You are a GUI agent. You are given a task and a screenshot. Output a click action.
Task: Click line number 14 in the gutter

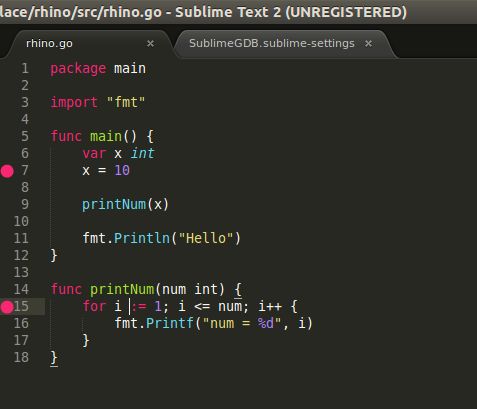pyautogui.click(x=21, y=289)
